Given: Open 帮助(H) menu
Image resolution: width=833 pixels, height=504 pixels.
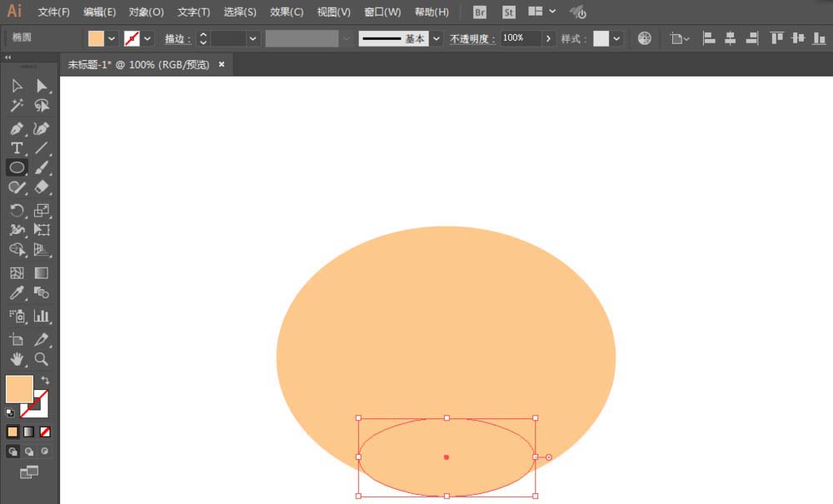Looking at the screenshot, I should pyautogui.click(x=431, y=12).
